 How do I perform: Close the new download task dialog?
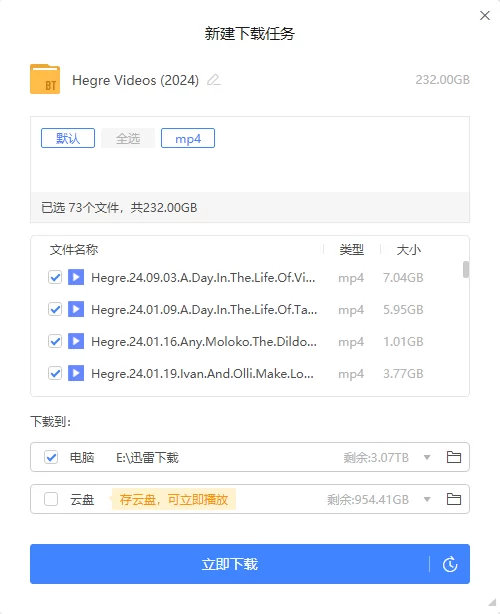[485, 16]
